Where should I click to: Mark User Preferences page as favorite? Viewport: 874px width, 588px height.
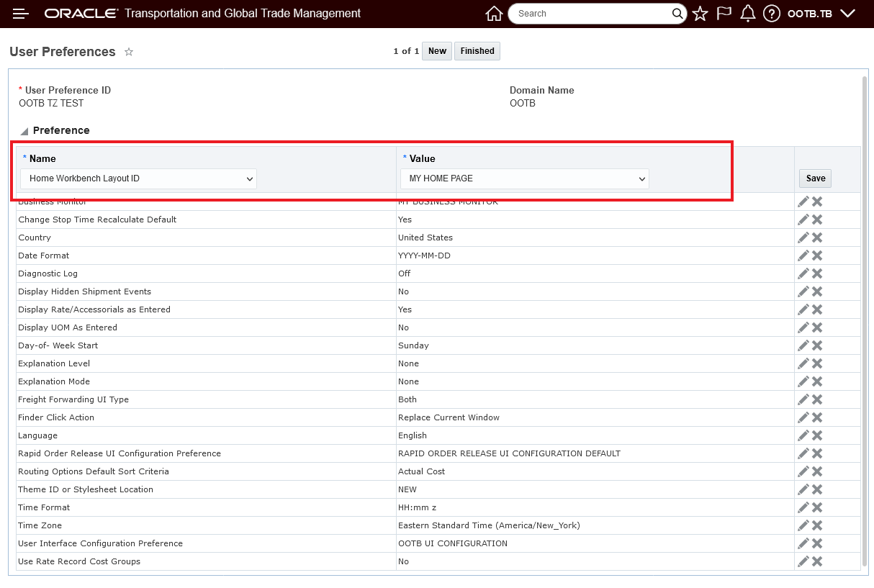(129, 52)
